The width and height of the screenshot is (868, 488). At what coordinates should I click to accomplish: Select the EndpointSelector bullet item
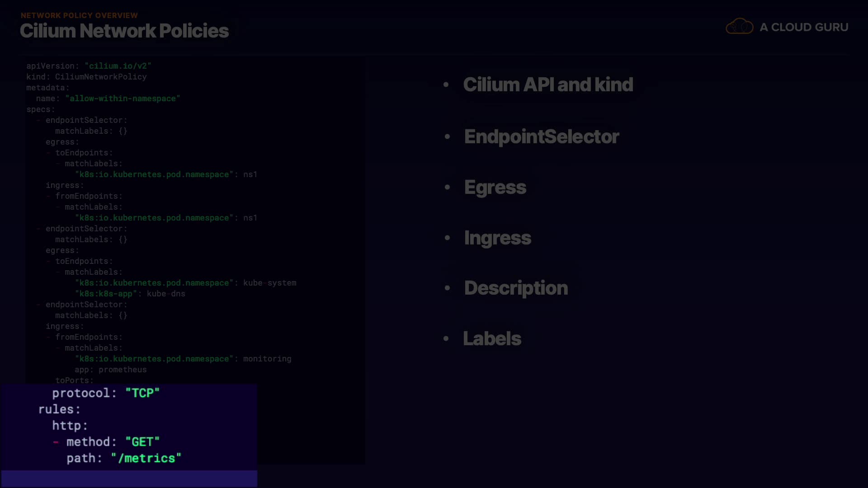(x=541, y=136)
